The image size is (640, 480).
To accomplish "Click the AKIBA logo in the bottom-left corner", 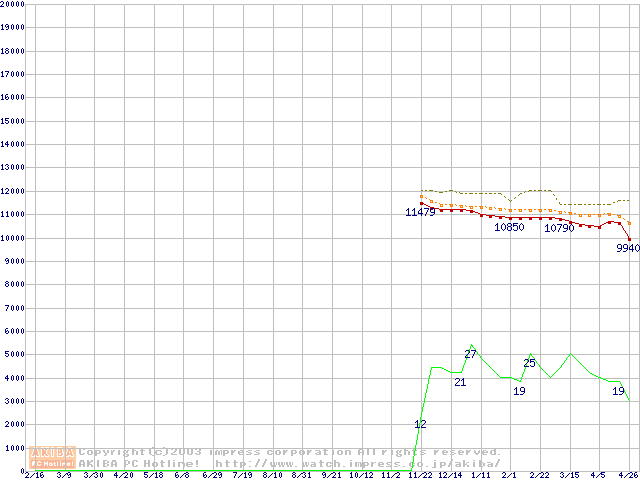I will [x=53, y=457].
